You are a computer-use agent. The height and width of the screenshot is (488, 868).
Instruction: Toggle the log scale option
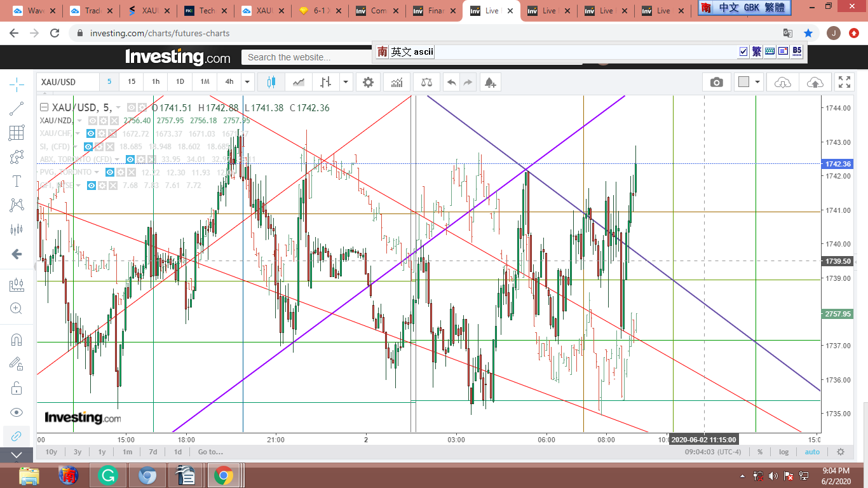click(783, 452)
